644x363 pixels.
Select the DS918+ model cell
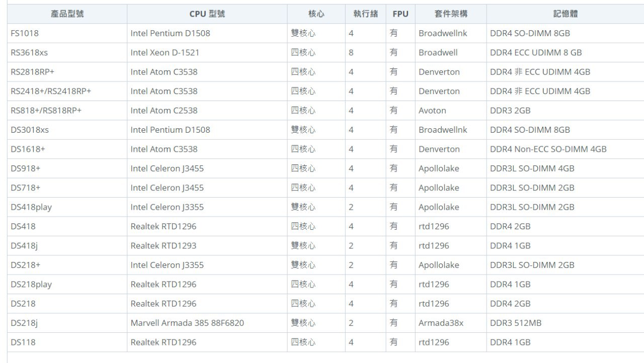pos(25,168)
